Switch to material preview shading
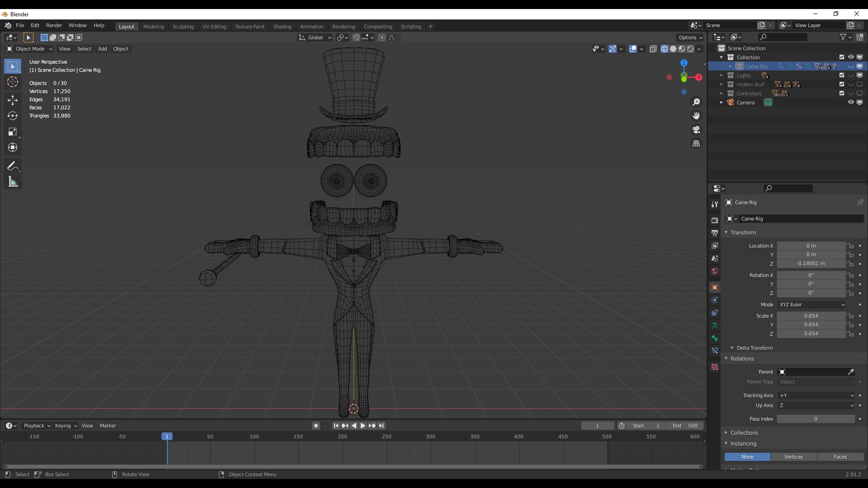 (682, 49)
